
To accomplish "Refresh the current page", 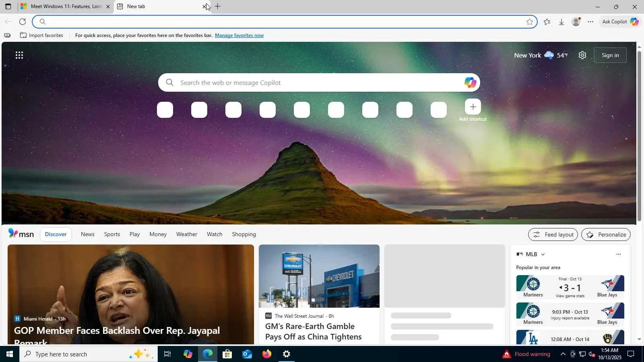I will coord(23,22).
